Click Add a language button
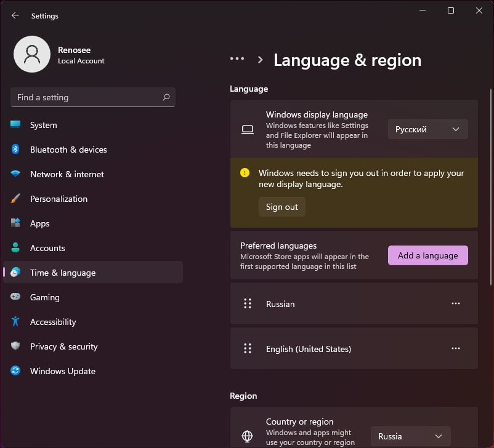The height and width of the screenshot is (448, 494). click(427, 255)
